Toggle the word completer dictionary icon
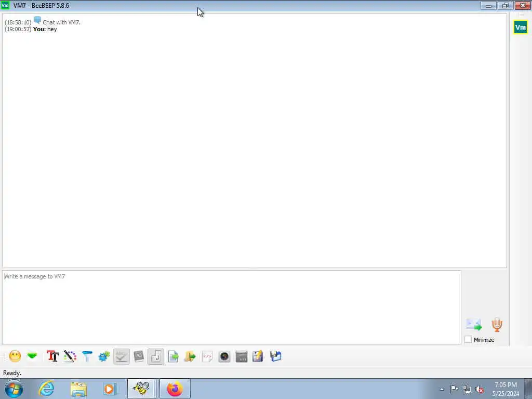 139,356
